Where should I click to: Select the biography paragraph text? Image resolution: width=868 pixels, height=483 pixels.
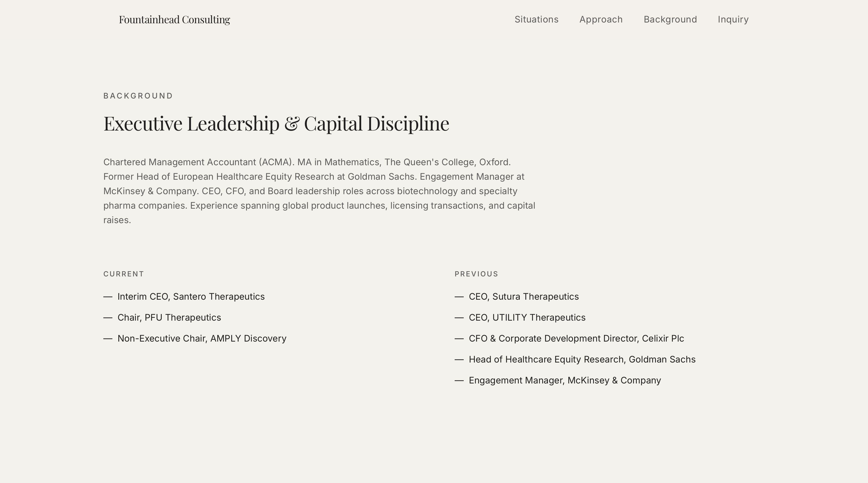pyautogui.click(x=319, y=191)
